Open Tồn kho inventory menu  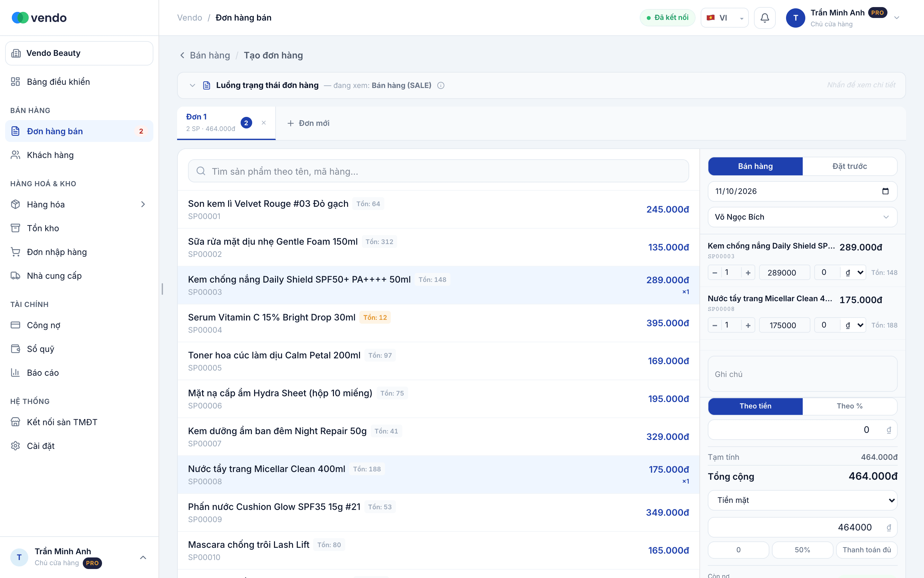click(80, 228)
